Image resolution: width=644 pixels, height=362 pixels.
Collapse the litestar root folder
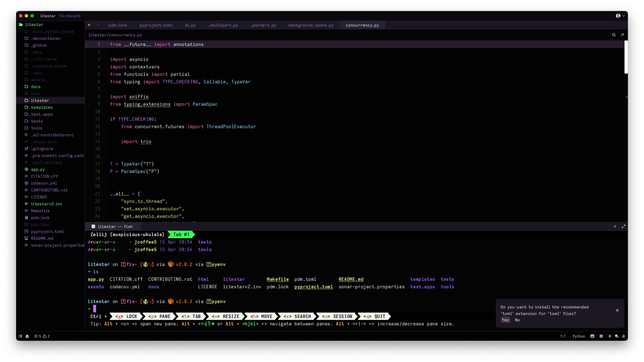pos(34,25)
